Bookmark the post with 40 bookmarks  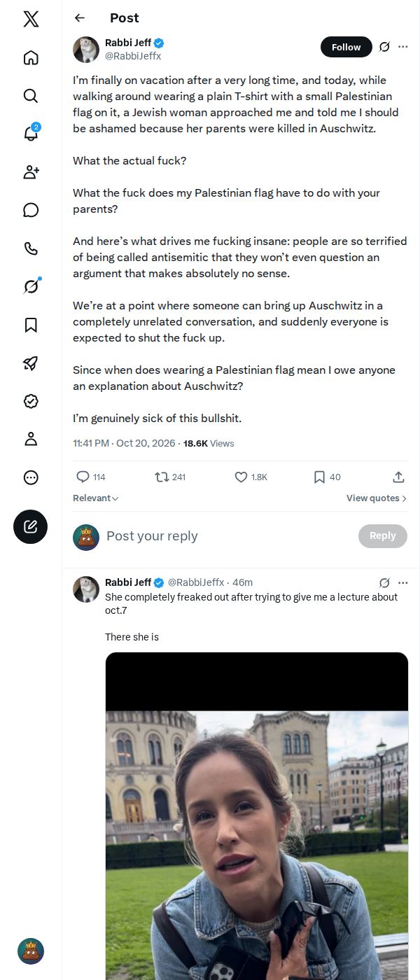pyautogui.click(x=327, y=477)
